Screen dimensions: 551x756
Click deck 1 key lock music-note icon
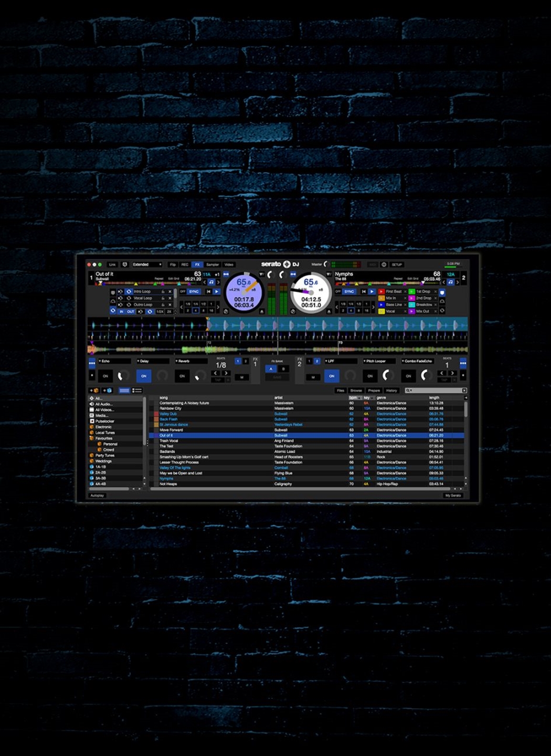point(211,282)
